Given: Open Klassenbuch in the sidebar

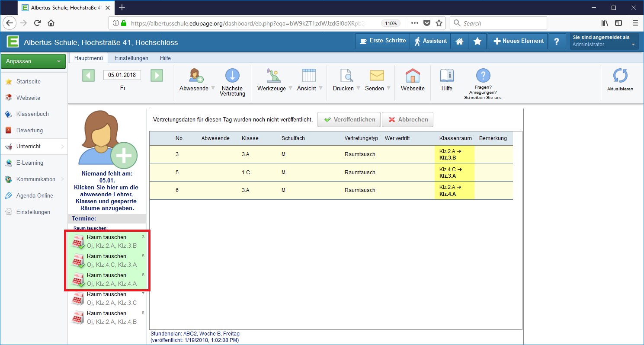Looking at the screenshot, I should tap(33, 114).
